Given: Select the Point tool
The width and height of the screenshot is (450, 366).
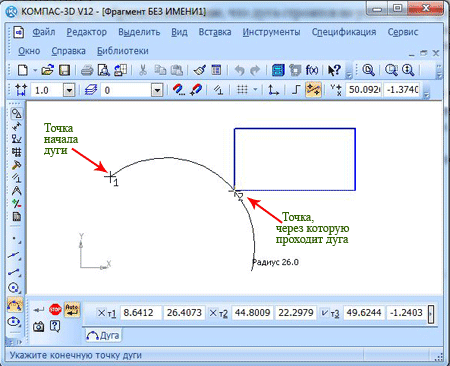Looking at the screenshot, I should 15,239.
